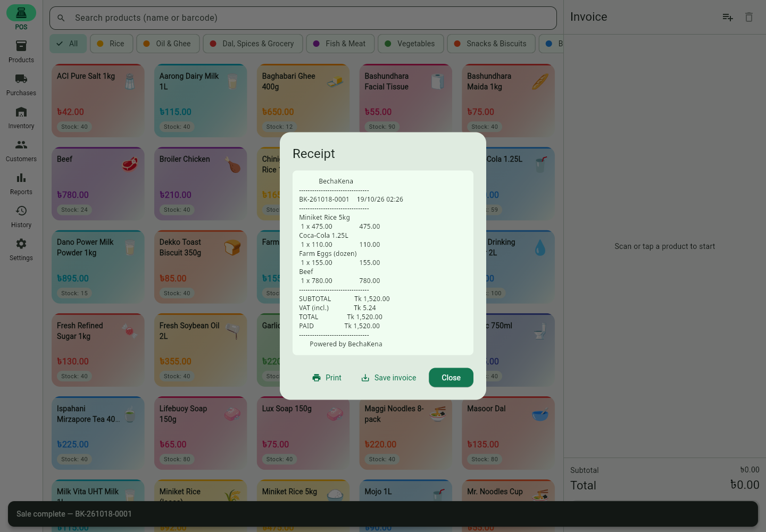Click the search magnifier icon

61,18
